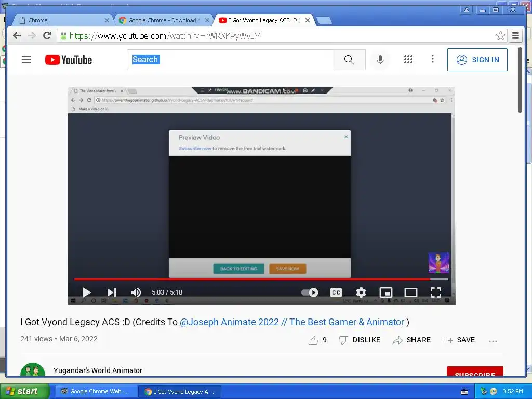Skip to next video
Image resolution: width=532 pixels, height=399 pixels.
click(x=111, y=292)
